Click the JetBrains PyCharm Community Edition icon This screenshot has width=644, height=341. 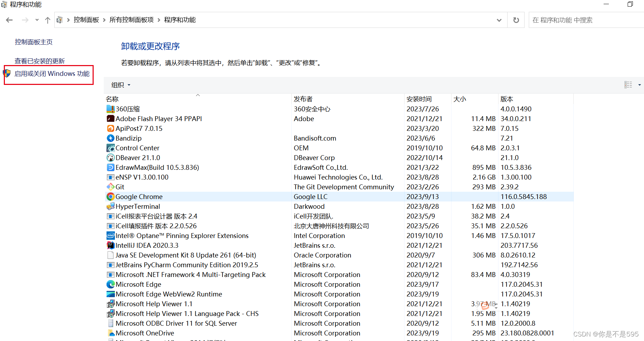tap(110, 265)
